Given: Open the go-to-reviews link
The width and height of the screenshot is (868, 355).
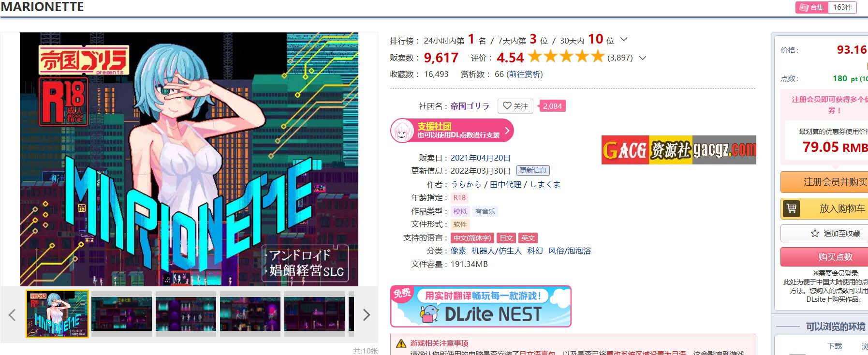Looking at the screenshot, I should click(x=524, y=74).
